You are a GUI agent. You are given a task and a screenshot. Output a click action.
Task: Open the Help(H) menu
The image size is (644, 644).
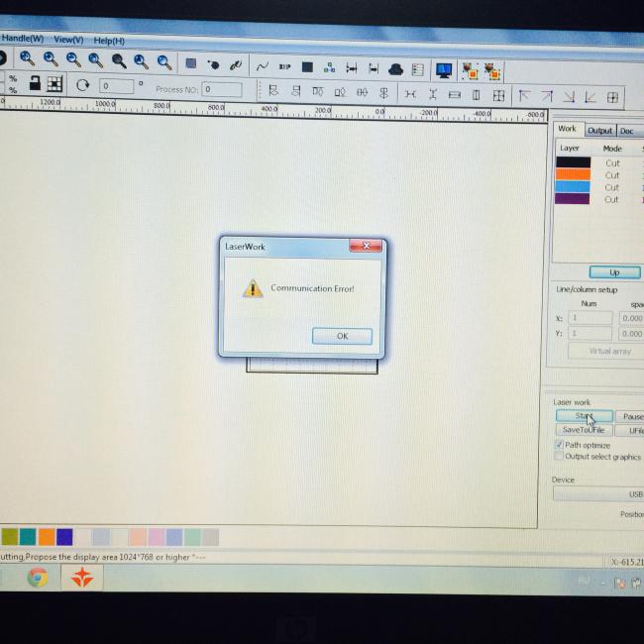109,41
